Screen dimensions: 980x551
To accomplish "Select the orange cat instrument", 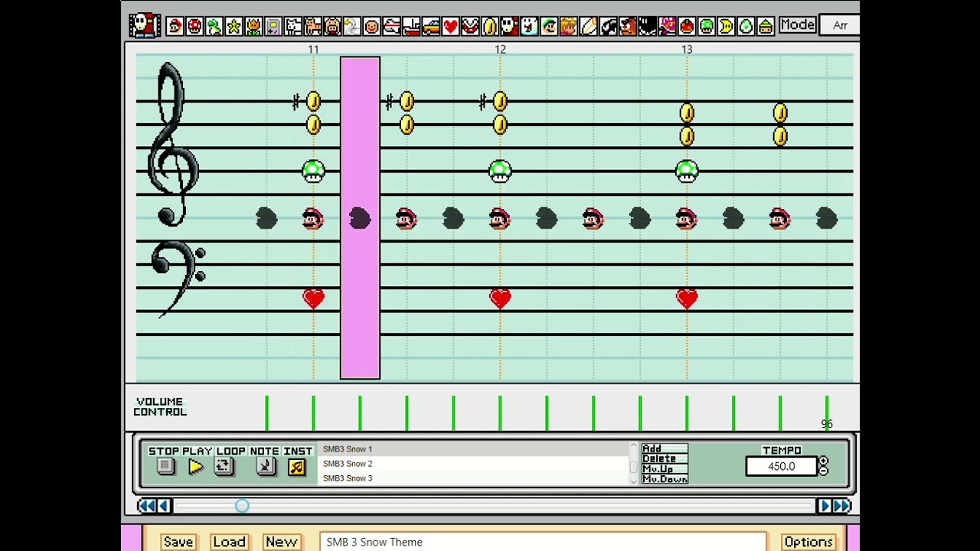I will coord(312,27).
